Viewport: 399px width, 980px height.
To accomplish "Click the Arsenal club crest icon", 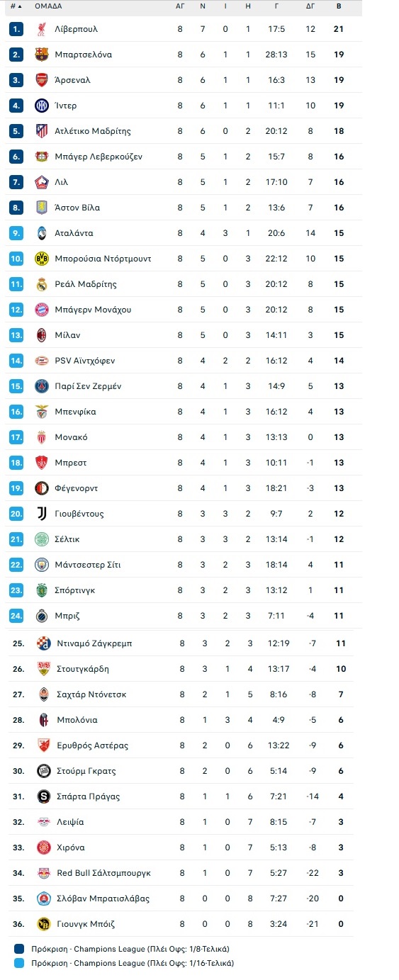I will (41, 80).
